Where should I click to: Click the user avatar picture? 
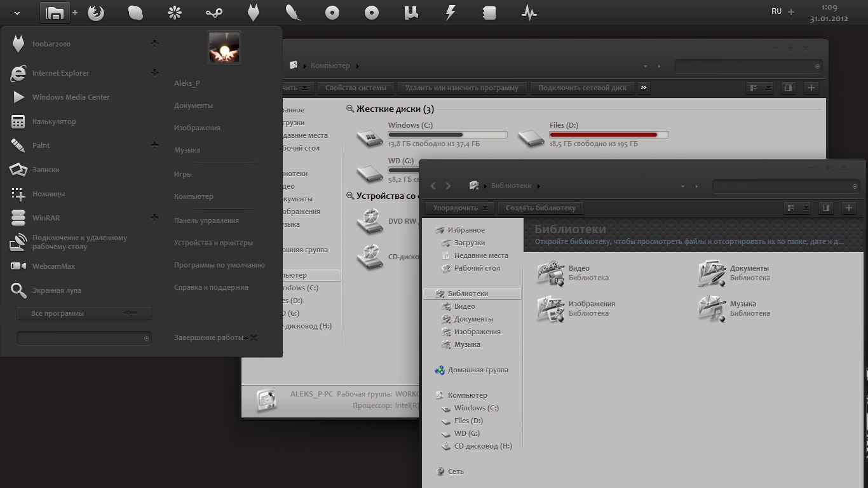[224, 48]
